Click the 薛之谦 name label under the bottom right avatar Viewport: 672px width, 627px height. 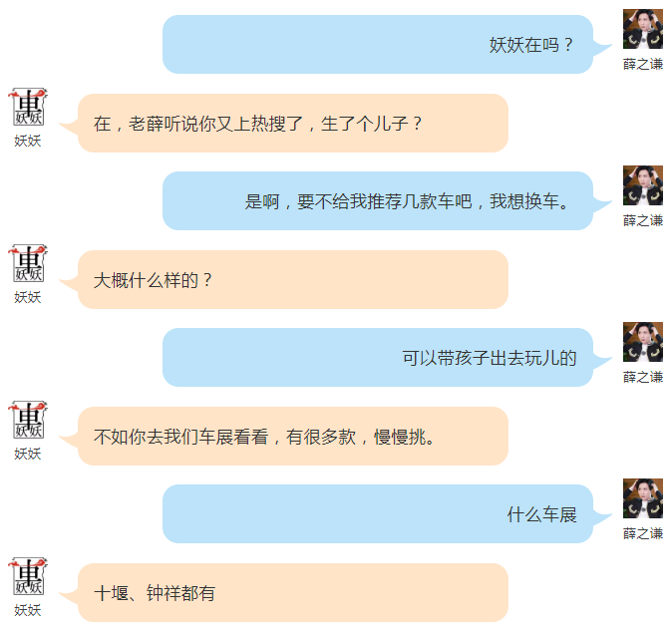coord(643,533)
